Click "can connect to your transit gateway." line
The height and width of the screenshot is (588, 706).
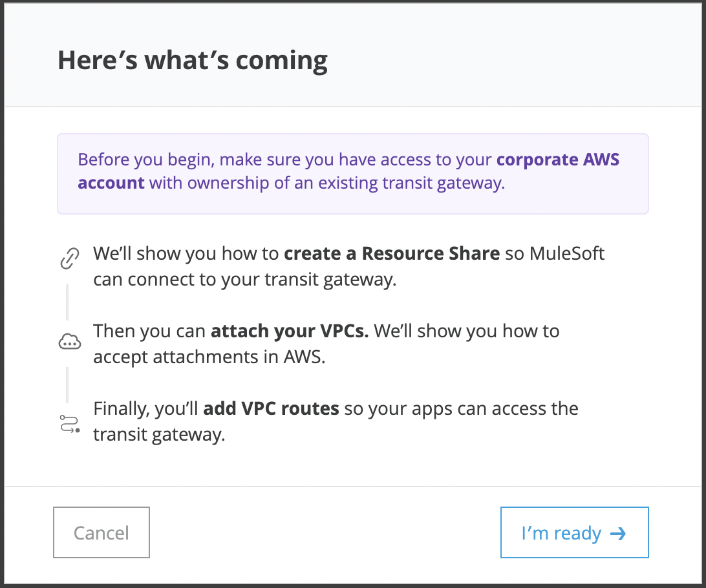pyautogui.click(x=244, y=279)
